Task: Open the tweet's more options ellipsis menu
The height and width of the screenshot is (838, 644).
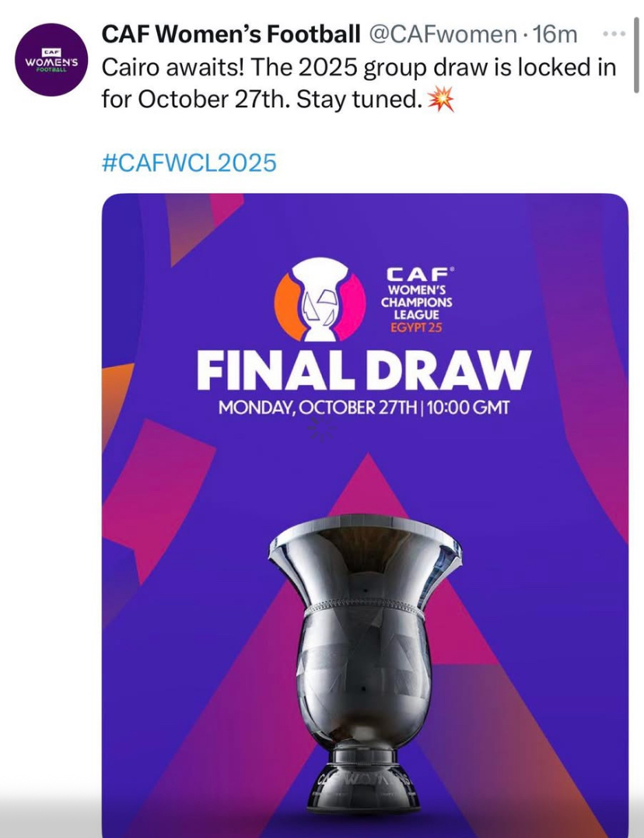Action: (x=614, y=34)
